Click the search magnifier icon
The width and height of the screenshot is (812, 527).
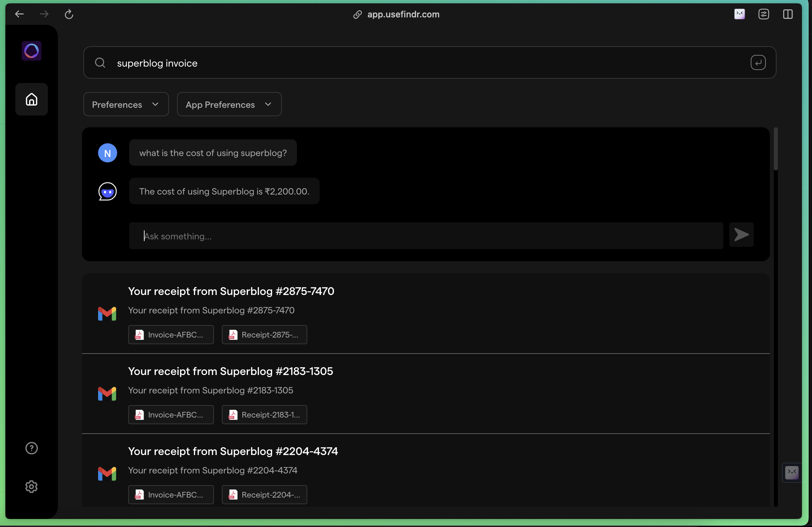coord(100,63)
